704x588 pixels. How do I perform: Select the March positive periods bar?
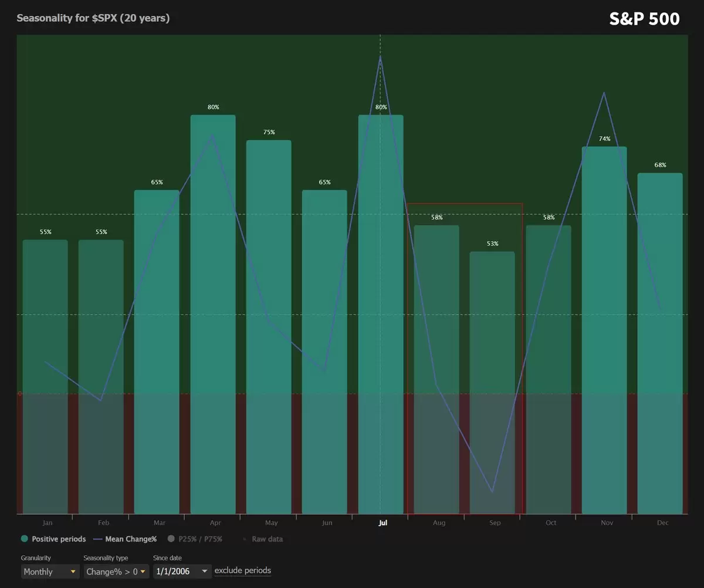[x=157, y=352]
